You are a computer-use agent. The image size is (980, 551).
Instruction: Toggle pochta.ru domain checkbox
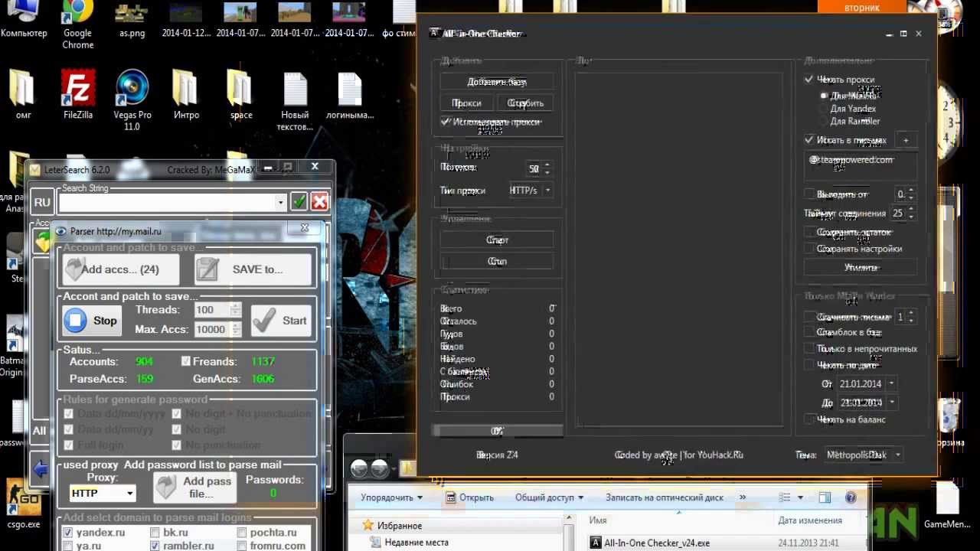pyautogui.click(x=242, y=533)
